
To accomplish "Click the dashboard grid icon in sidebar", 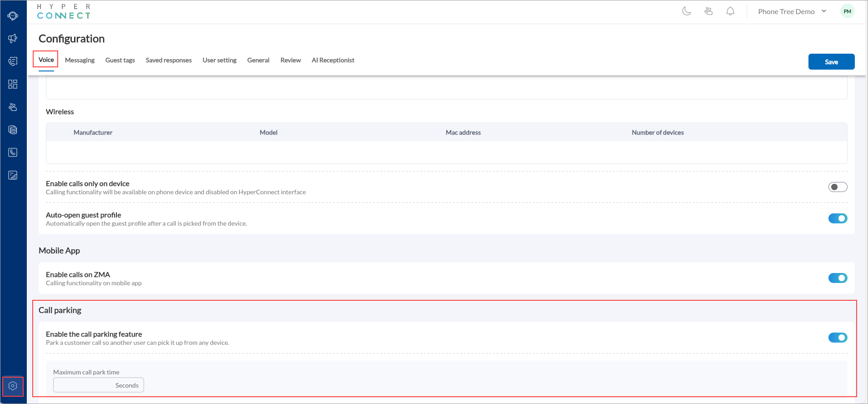I will tap(13, 84).
